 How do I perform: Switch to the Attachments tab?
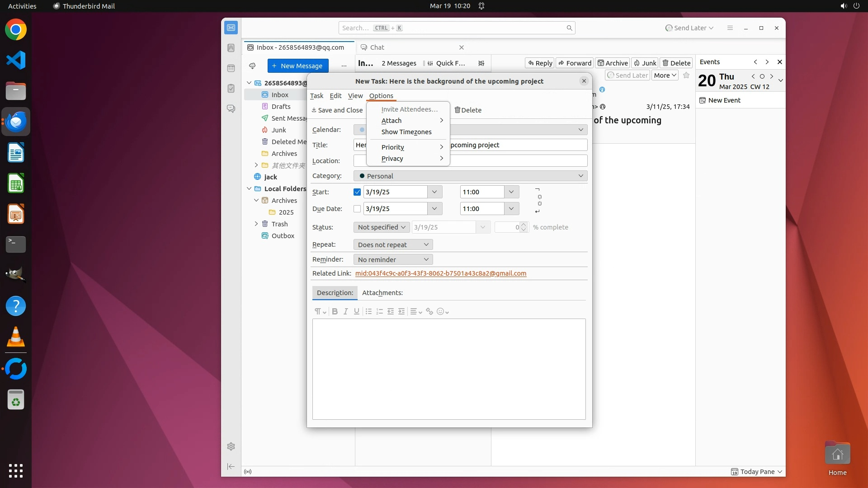[x=382, y=293]
